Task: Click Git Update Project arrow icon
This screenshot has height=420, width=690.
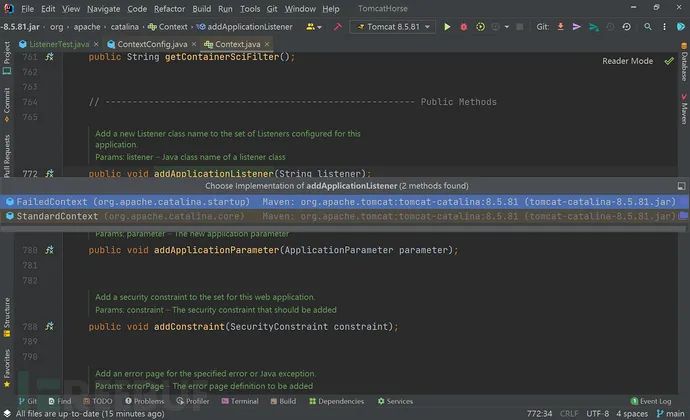Action: (560, 27)
